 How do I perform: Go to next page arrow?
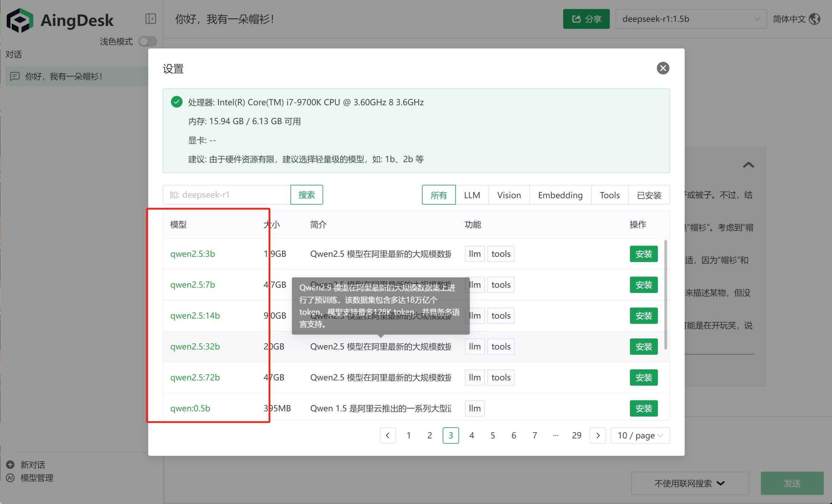tap(597, 435)
